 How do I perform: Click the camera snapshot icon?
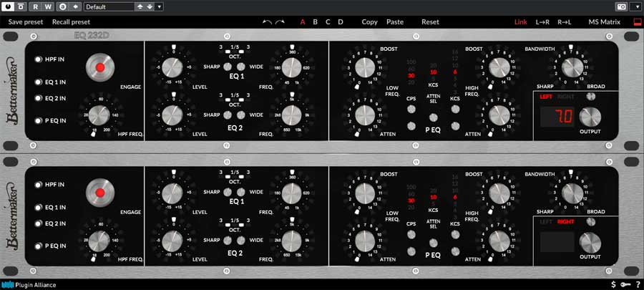pos(621,6)
